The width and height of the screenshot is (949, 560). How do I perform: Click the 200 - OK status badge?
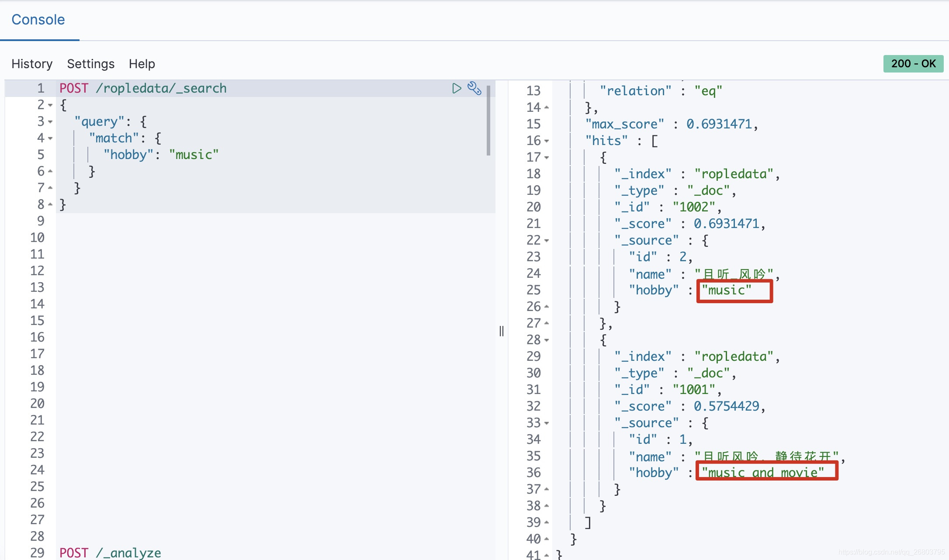pyautogui.click(x=913, y=64)
